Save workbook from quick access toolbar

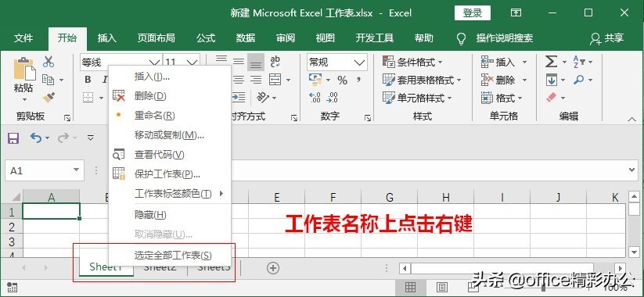[13, 138]
